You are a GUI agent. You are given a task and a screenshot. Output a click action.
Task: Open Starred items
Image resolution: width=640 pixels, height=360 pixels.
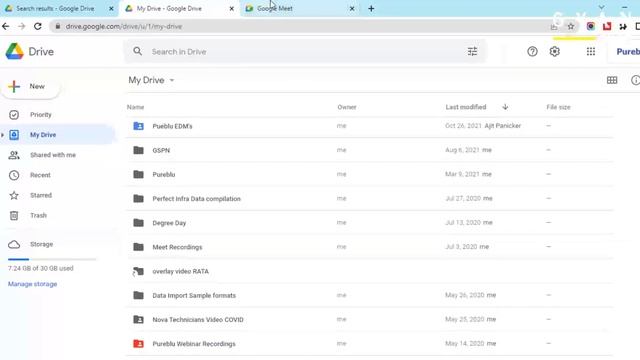[x=41, y=196]
